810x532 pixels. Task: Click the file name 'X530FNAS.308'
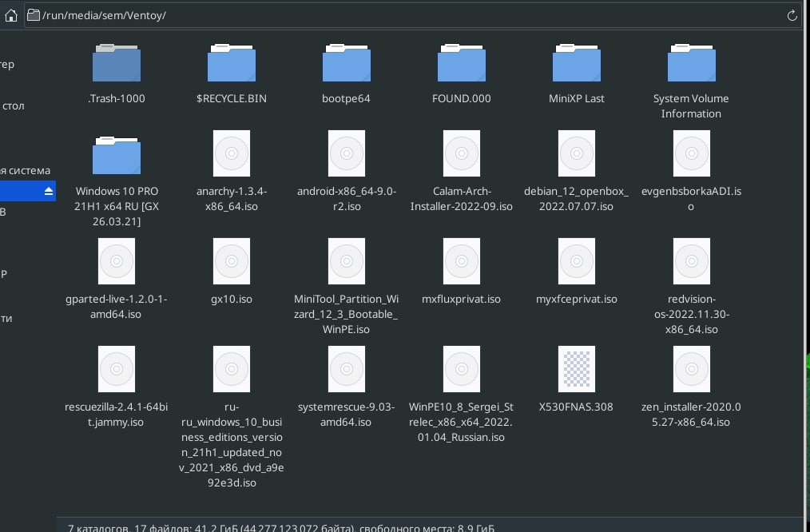pyautogui.click(x=576, y=407)
